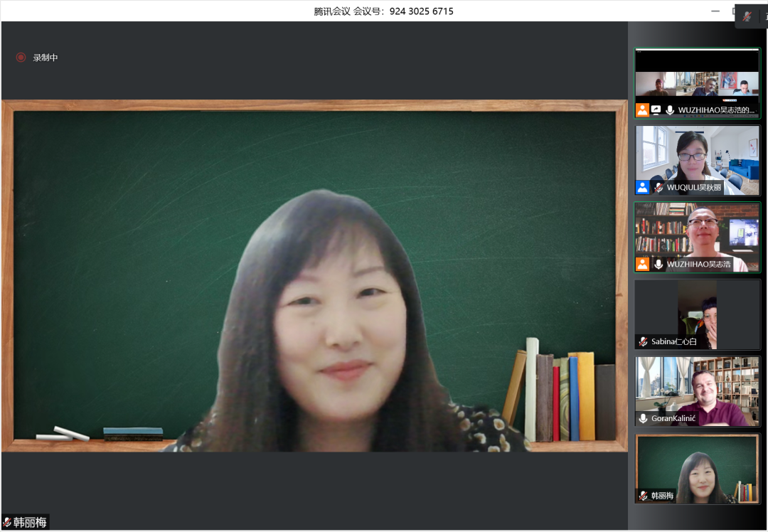Click Sabina's muted microphone icon
The height and width of the screenshot is (532, 768).
pyautogui.click(x=643, y=342)
